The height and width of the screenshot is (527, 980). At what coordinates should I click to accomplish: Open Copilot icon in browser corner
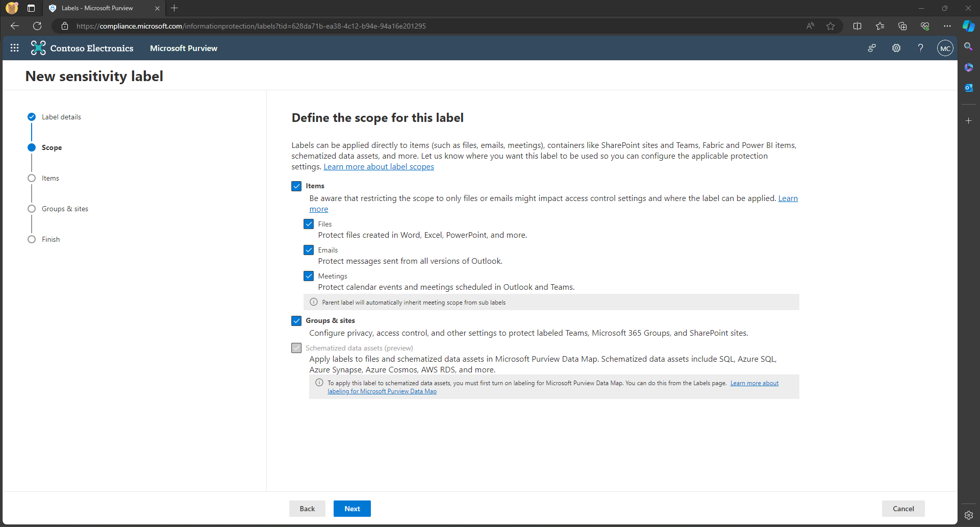(968, 26)
